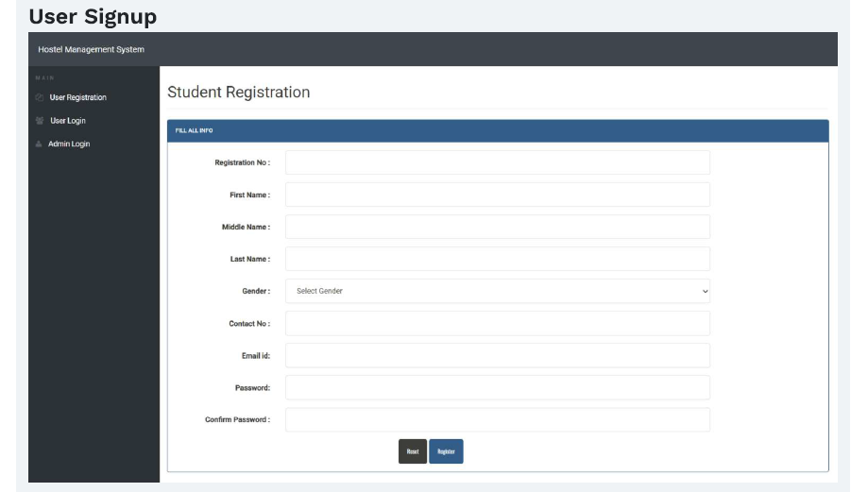Focus the Email id input field

[x=498, y=355]
